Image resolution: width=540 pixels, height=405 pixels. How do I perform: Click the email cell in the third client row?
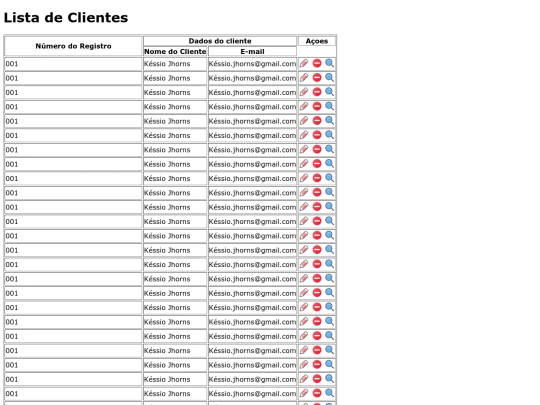pyautogui.click(x=252, y=93)
